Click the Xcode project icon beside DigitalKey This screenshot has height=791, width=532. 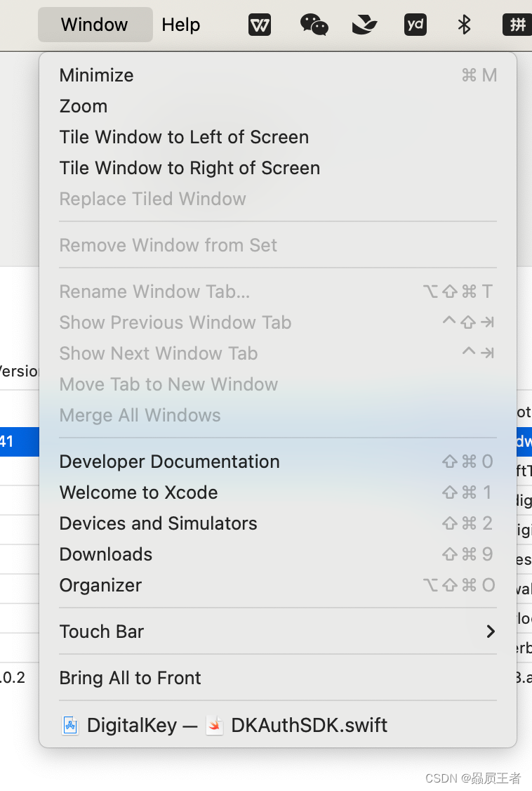click(x=70, y=726)
